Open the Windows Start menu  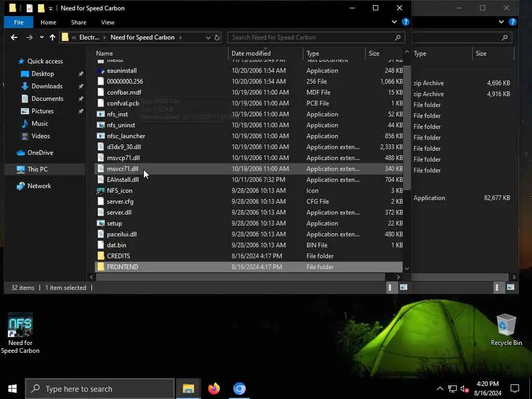pyautogui.click(x=12, y=389)
